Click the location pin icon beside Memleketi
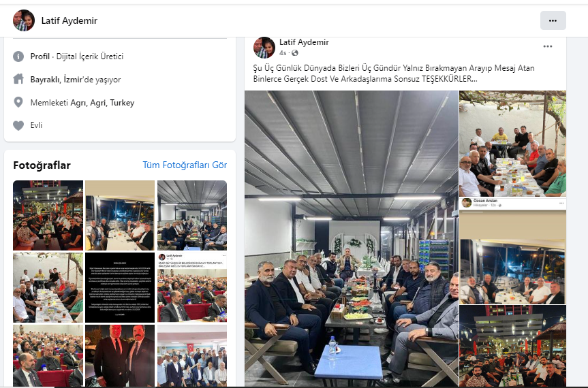The height and width of the screenshot is (388, 588). point(18,102)
